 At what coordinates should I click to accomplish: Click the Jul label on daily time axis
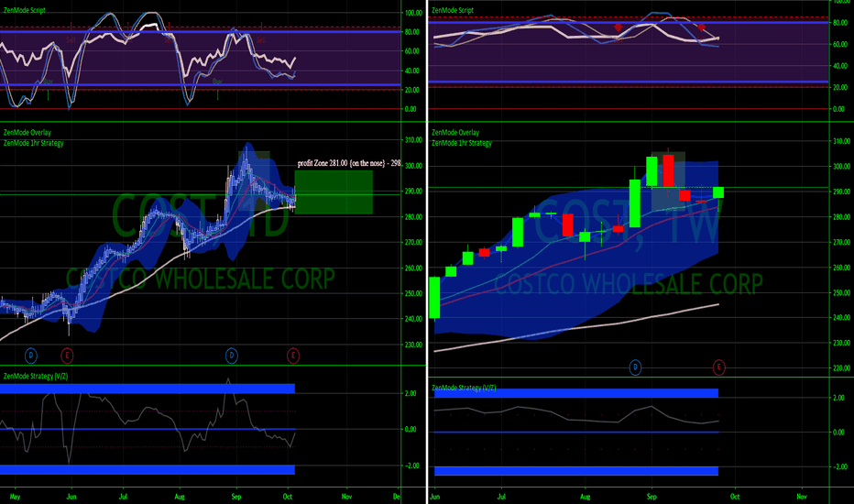click(x=123, y=497)
